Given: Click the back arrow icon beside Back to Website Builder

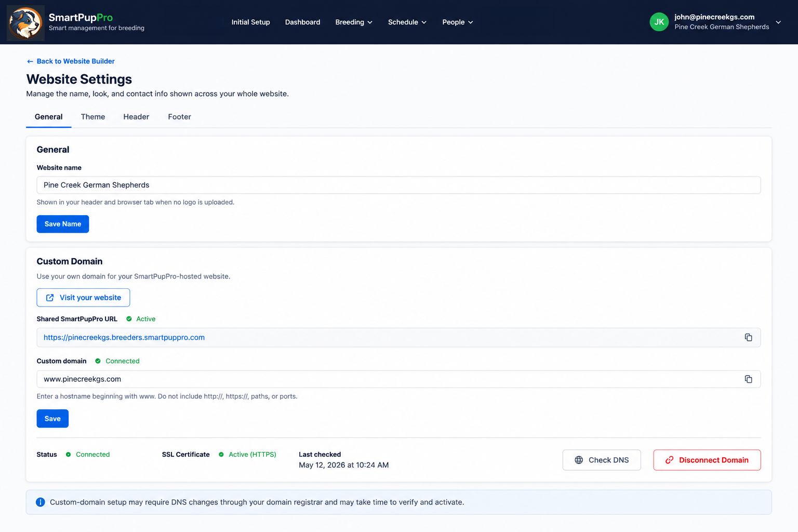Looking at the screenshot, I should pyautogui.click(x=30, y=61).
